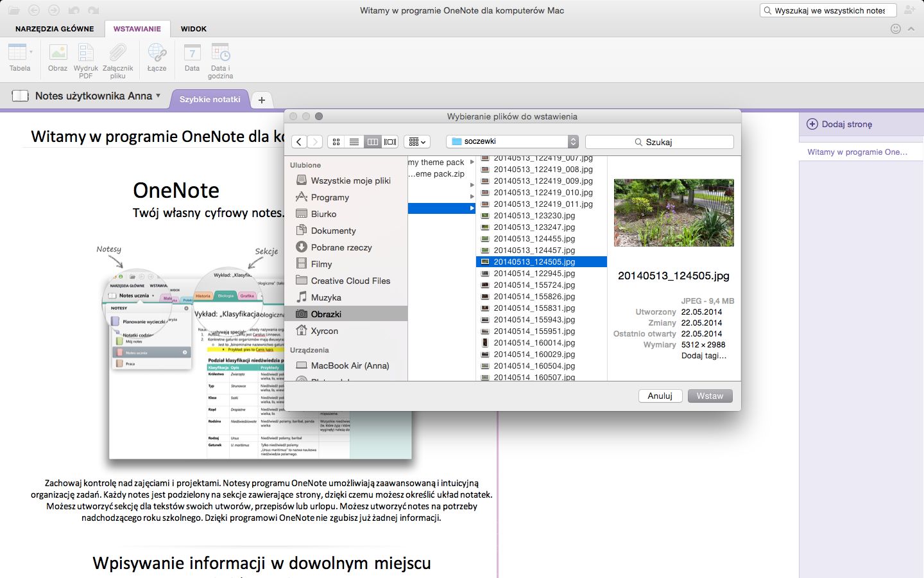Open the item arrangement dropdown in the dialog
Screen dimensions: 924x578
tap(417, 142)
